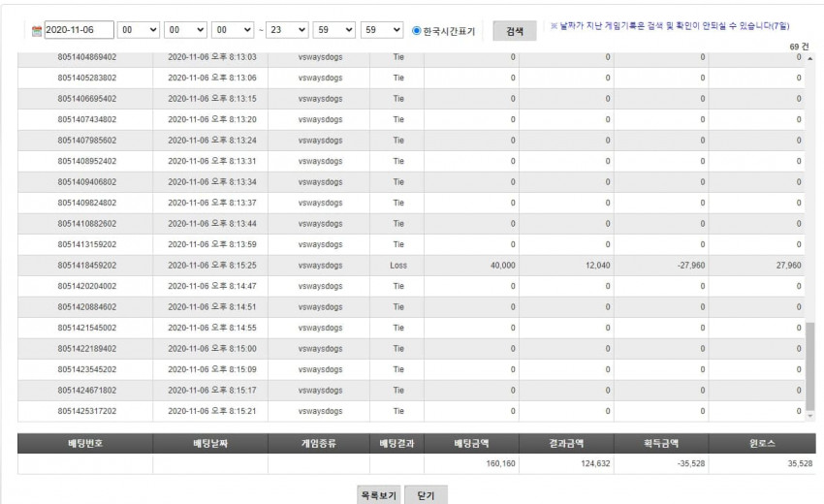Click the date field showing 2020-11-06

pyautogui.click(x=79, y=30)
